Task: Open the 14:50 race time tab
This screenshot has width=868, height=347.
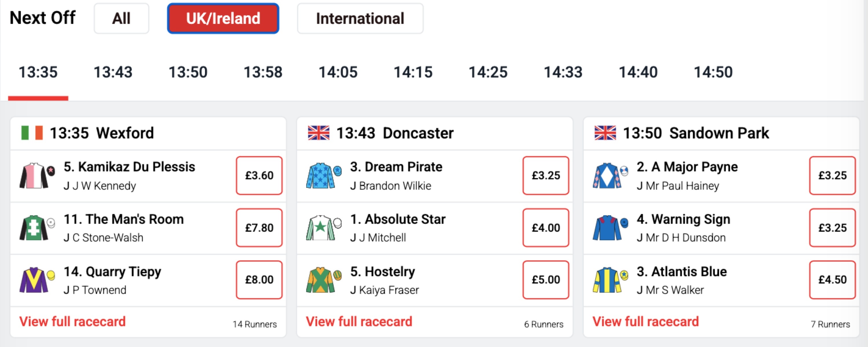Action: (x=713, y=72)
